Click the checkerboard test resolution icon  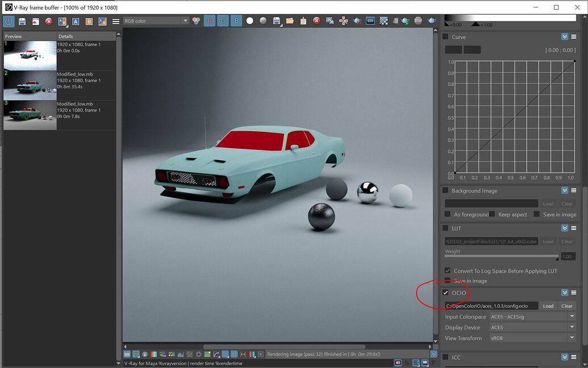(x=383, y=21)
